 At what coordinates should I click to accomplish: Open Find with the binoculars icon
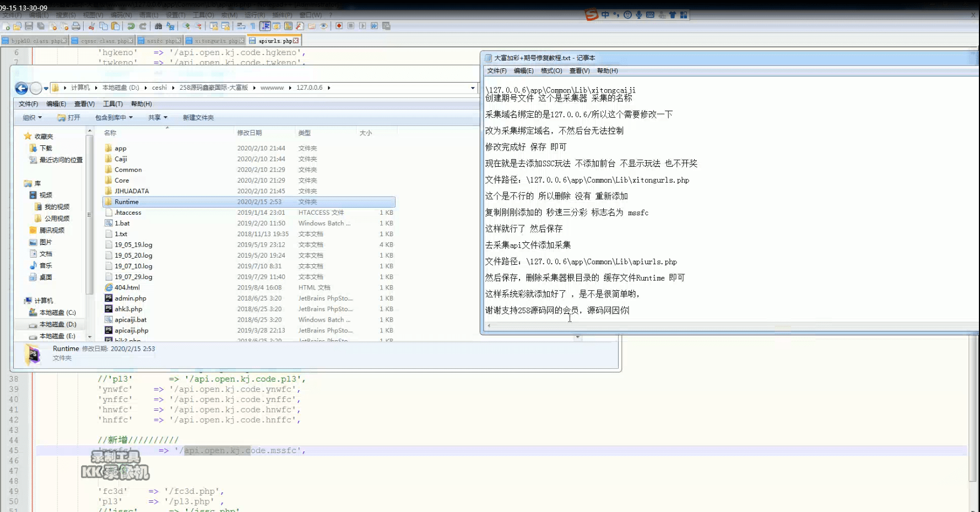(158, 26)
